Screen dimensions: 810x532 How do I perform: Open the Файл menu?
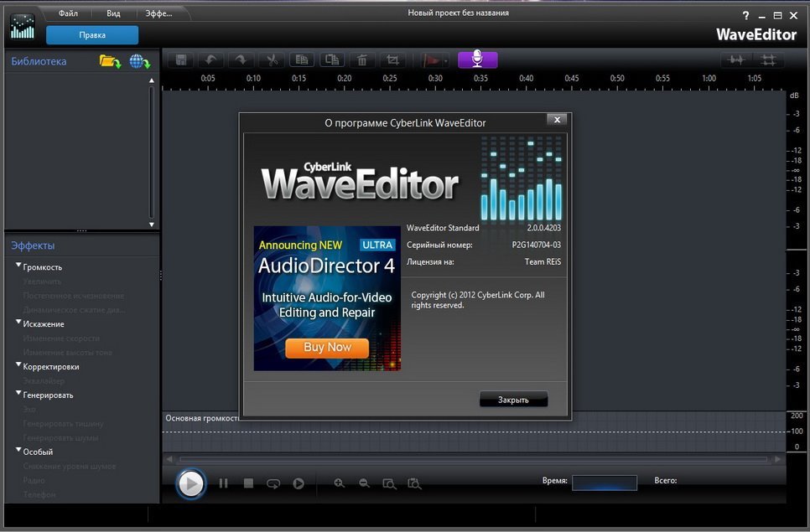click(68, 13)
